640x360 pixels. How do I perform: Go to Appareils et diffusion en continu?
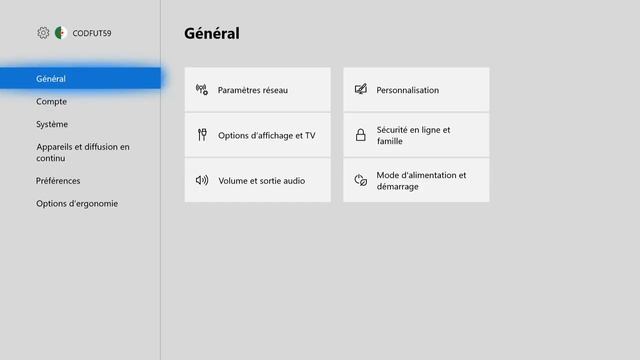point(83,152)
